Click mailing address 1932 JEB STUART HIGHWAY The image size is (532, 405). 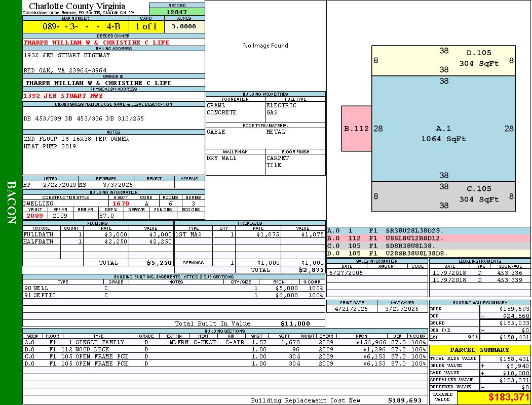67,55
